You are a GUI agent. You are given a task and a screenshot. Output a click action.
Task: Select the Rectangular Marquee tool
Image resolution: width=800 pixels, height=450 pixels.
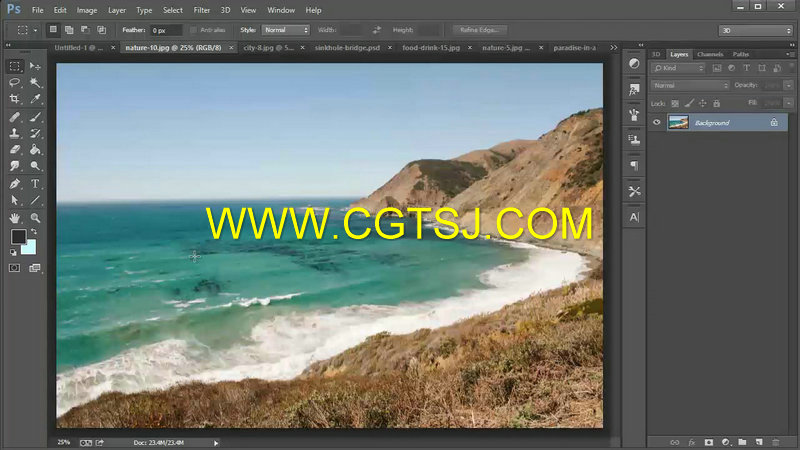pos(15,66)
